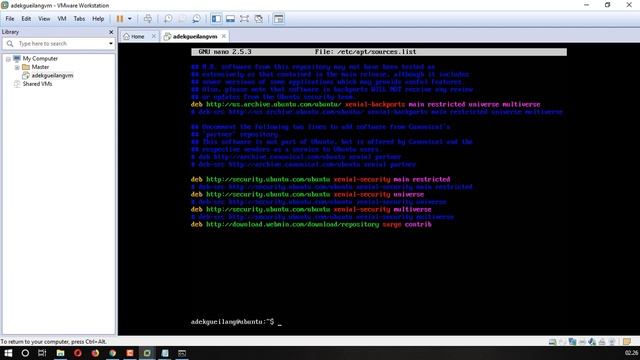Click the notepad-style taskbar icon
The image size is (640, 360).
coord(165,353)
